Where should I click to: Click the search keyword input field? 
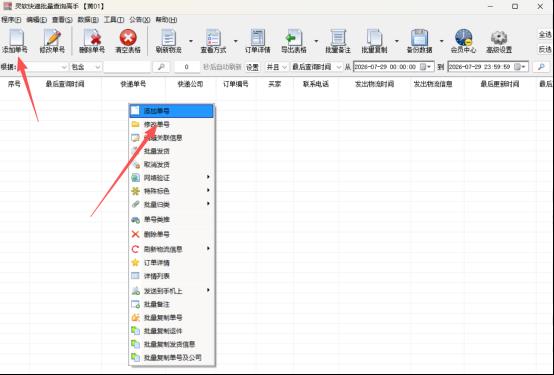point(127,67)
